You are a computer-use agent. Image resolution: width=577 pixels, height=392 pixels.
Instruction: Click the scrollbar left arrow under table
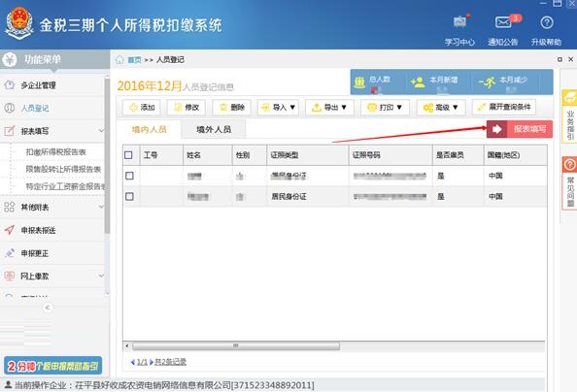point(127,346)
